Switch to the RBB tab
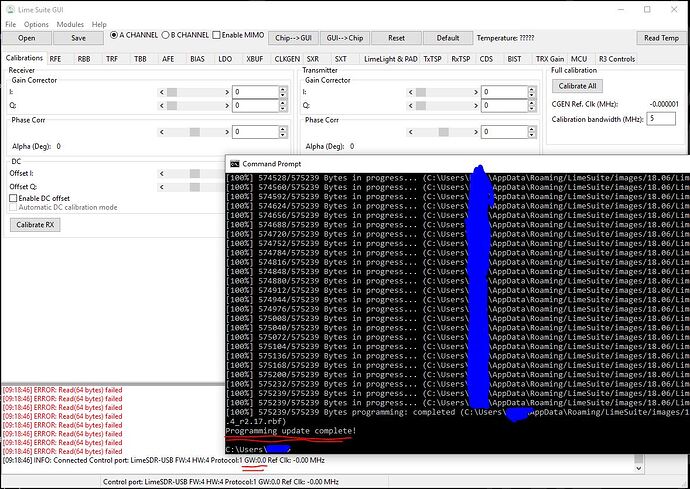This screenshot has height=489, width=690. [84, 59]
